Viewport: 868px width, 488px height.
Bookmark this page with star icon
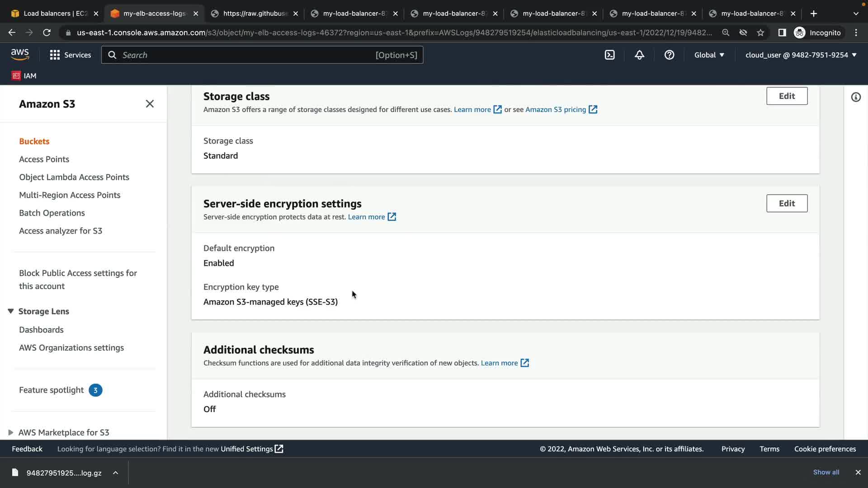pyautogui.click(x=760, y=33)
